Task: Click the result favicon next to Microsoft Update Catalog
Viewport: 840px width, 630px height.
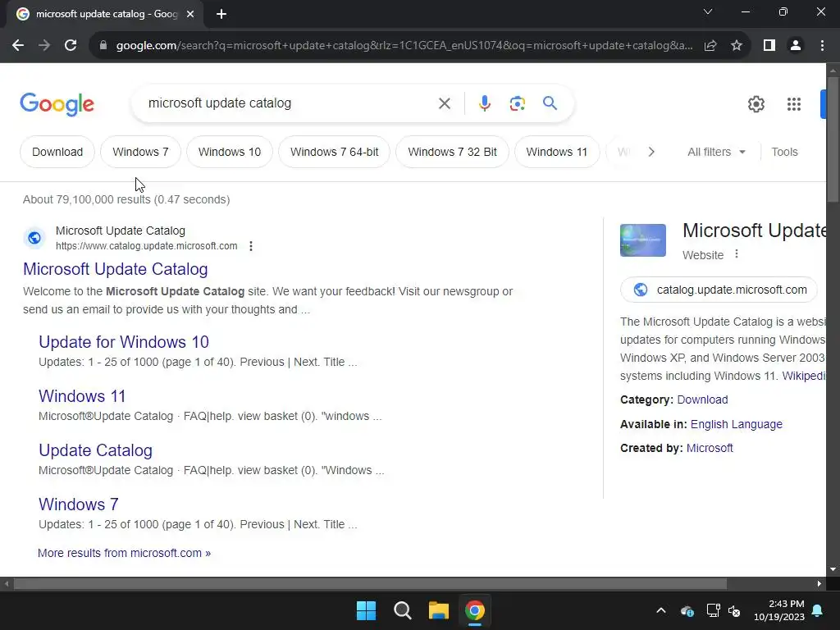Action: (34, 238)
